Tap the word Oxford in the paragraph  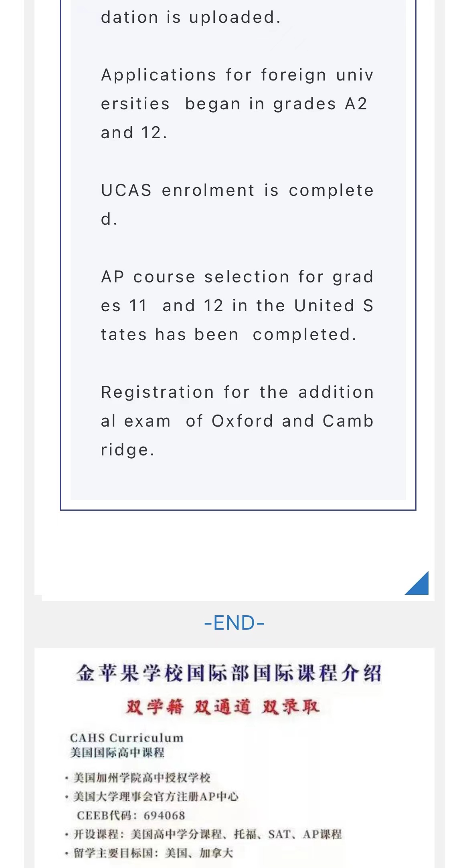coord(242,421)
